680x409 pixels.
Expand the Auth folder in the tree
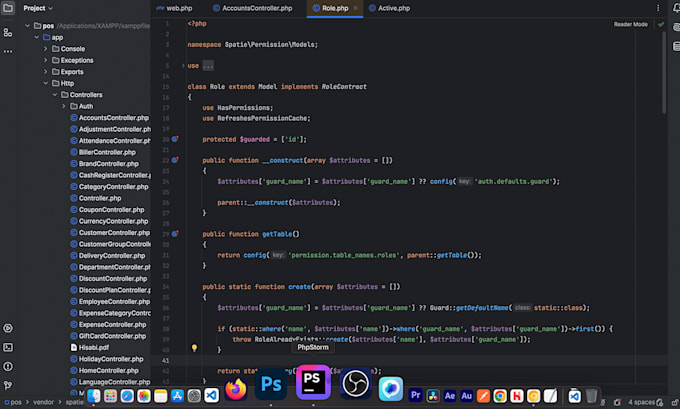tap(65, 106)
